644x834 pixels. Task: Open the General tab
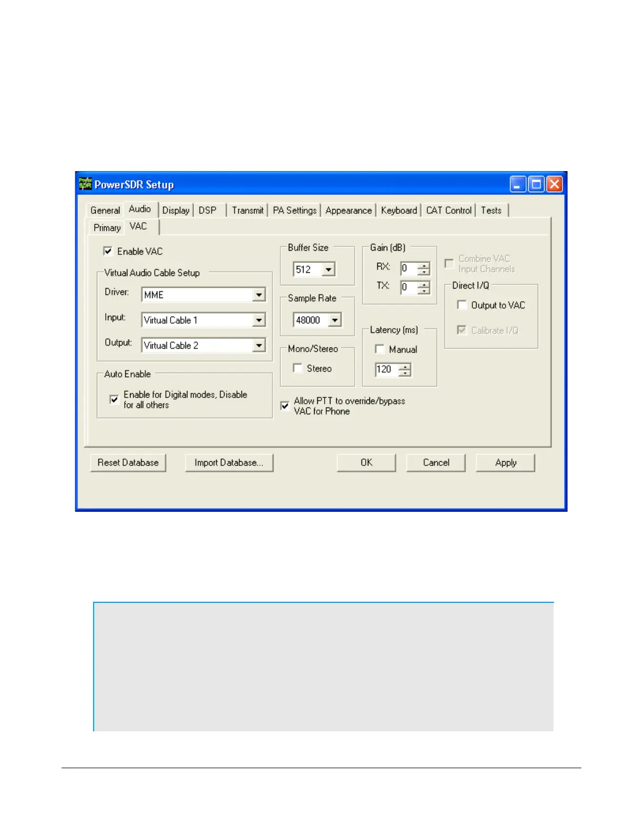click(105, 210)
